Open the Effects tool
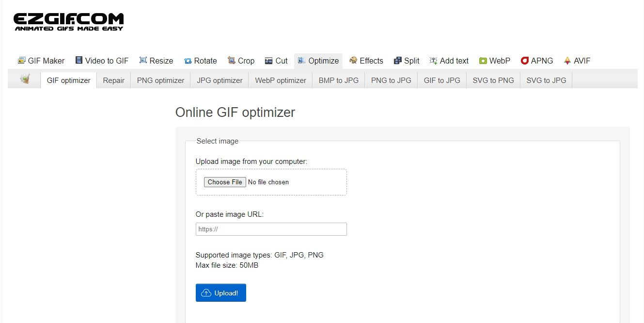The width and height of the screenshot is (644, 323). coord(366,61)
